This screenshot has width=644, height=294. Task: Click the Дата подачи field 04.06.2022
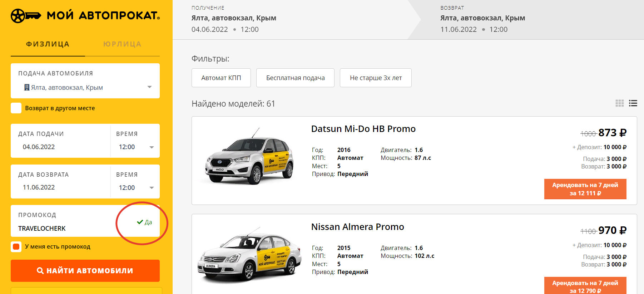tap(61, 141)
